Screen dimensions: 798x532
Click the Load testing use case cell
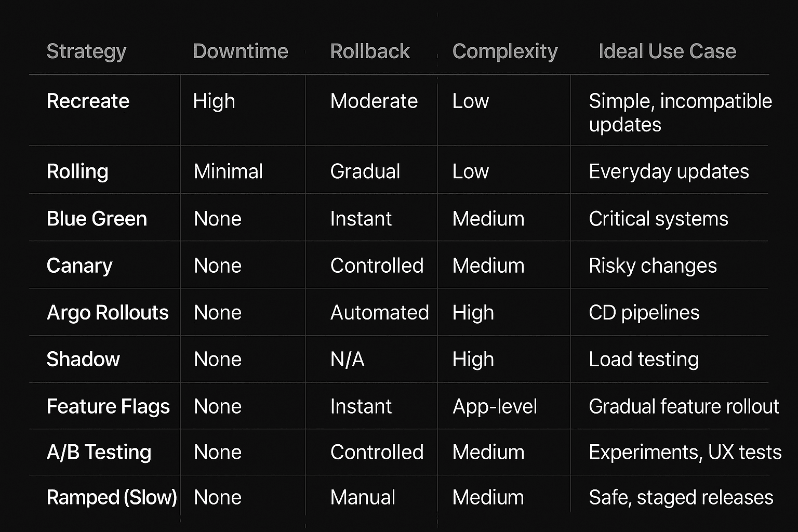pyautogui.click(x=644, y=359)
